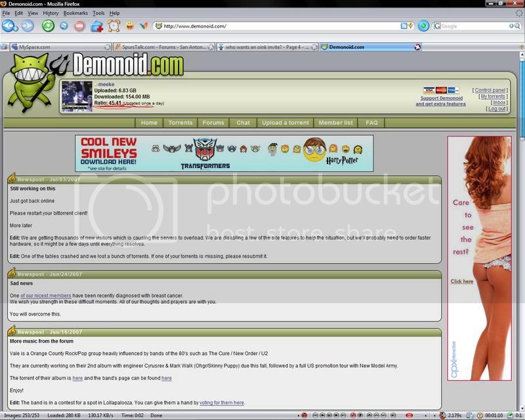Go forward with the Forward arrow button
The height and width of the screenshot is (420, 525).
coord(28,26)
